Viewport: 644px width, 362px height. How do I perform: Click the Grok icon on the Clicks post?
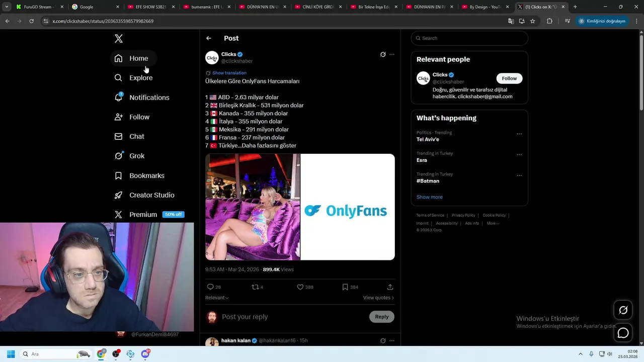click(383, 54)
